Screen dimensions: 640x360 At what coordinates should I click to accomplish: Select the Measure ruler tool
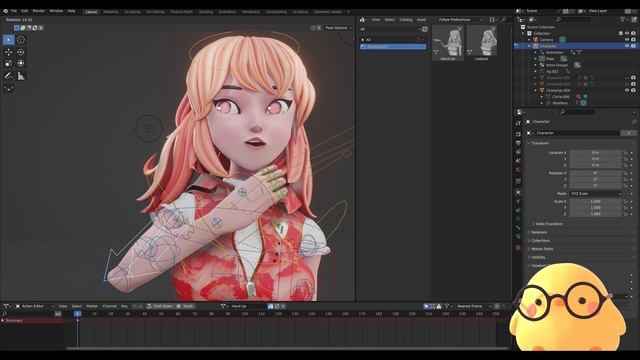(21, 76)
